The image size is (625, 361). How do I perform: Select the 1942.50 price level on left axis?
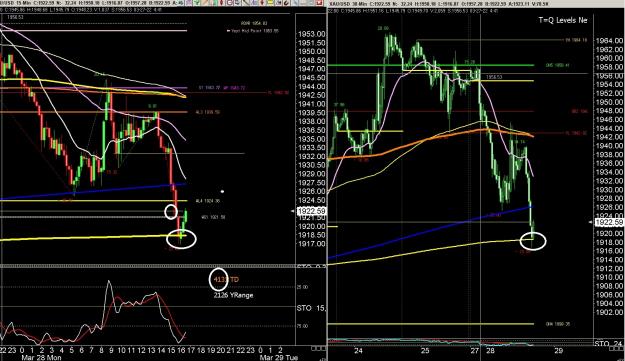tap(312, 95)
